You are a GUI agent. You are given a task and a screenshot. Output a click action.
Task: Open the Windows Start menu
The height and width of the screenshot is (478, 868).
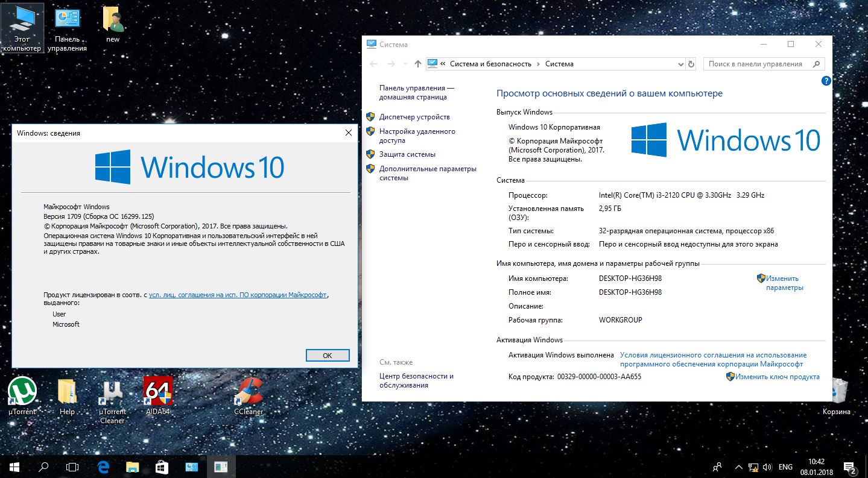point(14,467)
